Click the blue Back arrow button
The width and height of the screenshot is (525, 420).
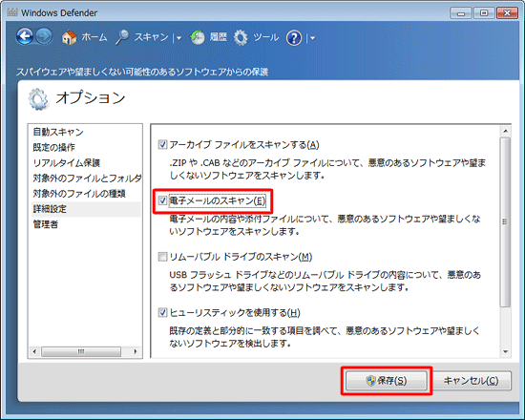(x=25, y=36)
